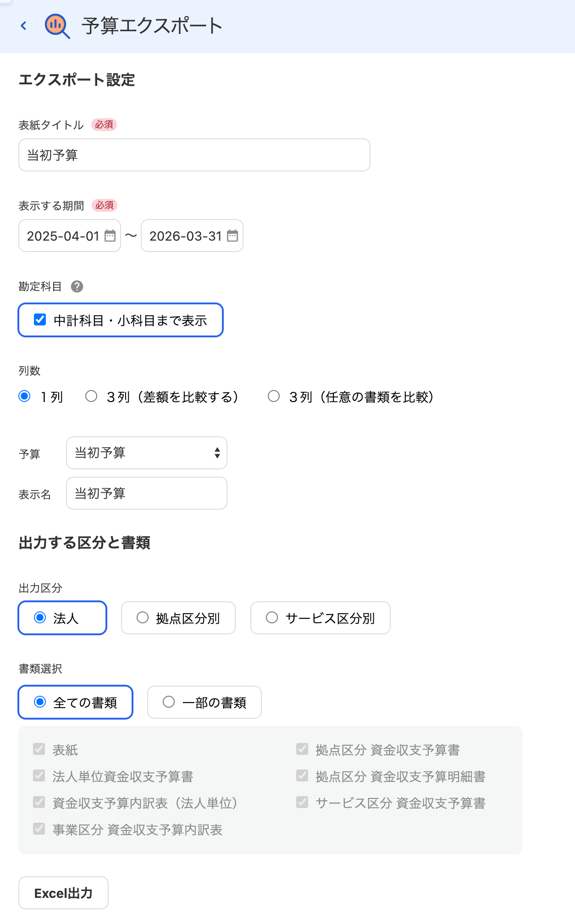The height and width of the screenshot is (924, 575).
Task: Choose 法人 output division
Action: click(x=62, y=618)
